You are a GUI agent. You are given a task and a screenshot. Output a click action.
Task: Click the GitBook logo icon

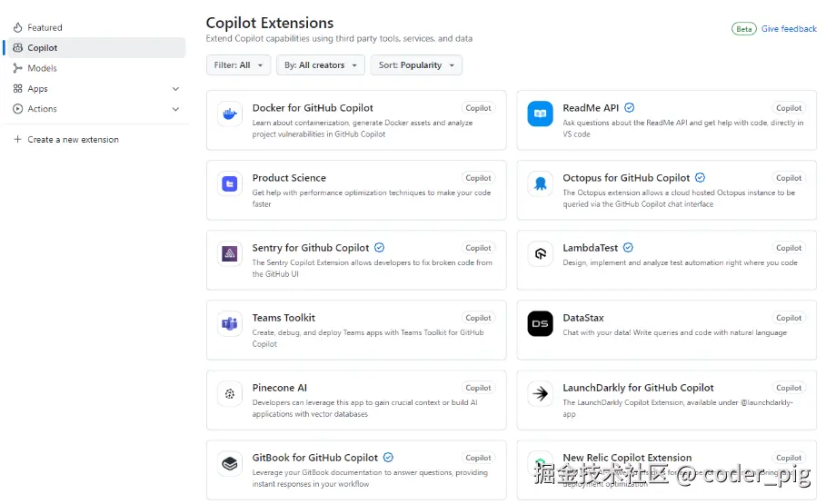coord(230,463)
